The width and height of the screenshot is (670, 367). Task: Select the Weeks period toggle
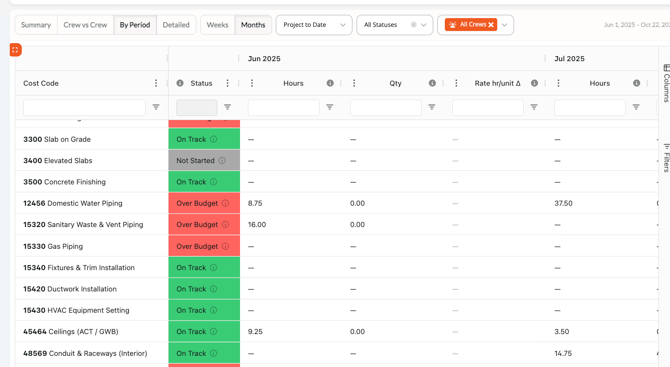(x=217, y=25)
